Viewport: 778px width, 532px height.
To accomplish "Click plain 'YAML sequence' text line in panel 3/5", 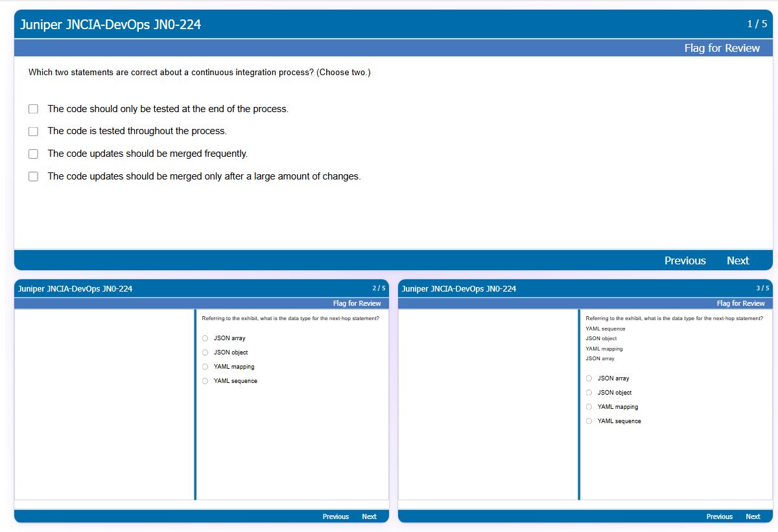I will [606, 329].
